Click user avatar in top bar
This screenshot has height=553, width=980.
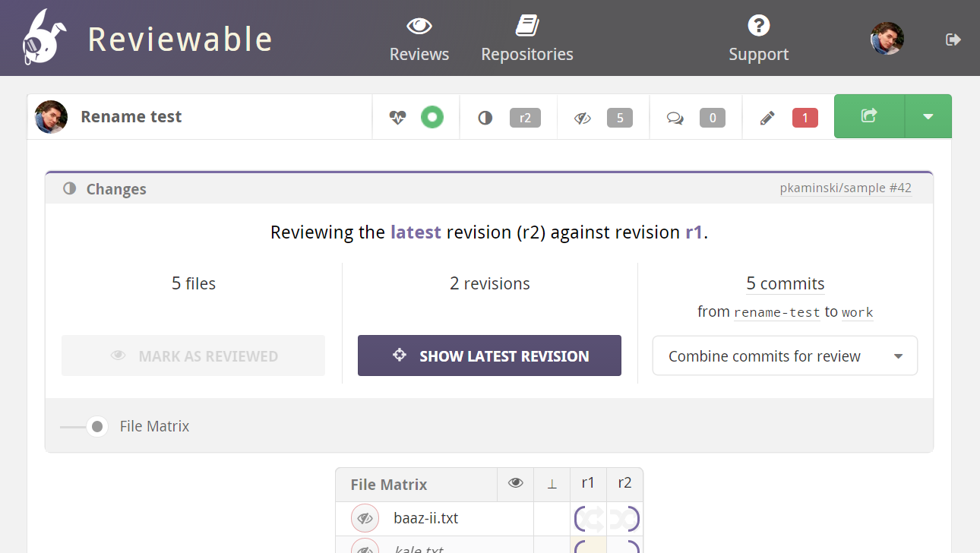click(x=887, y=38)
